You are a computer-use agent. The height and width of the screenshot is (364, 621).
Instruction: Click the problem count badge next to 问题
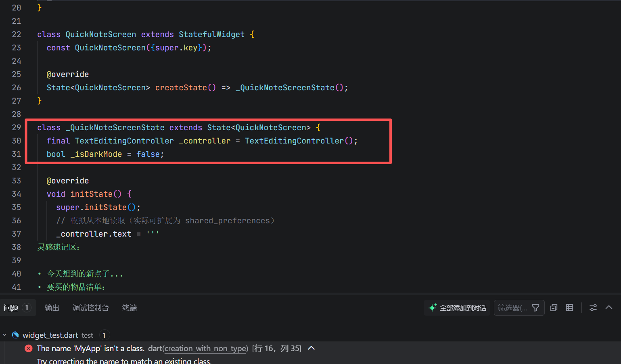(27, 308)
